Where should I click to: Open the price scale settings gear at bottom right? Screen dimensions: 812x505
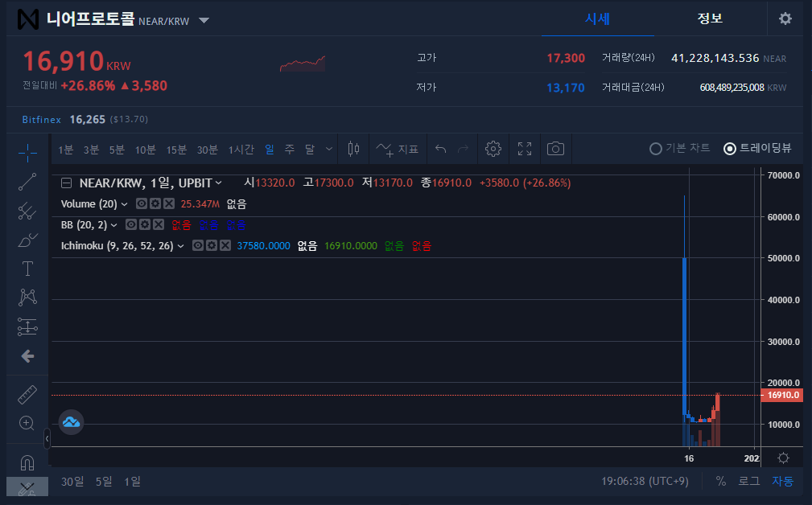[784, 458]
